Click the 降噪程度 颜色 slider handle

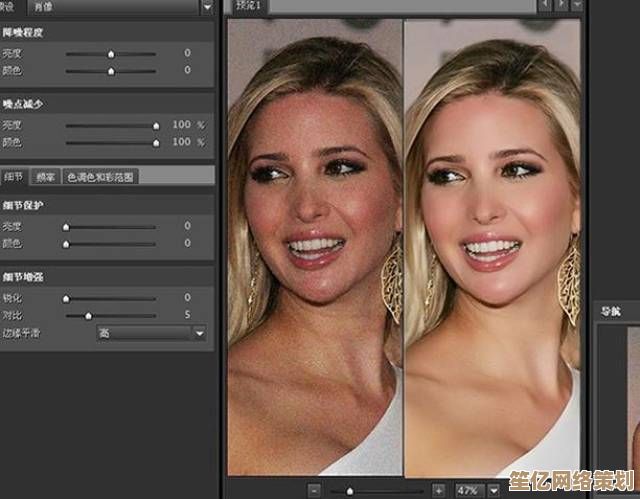tap(111, 70)
